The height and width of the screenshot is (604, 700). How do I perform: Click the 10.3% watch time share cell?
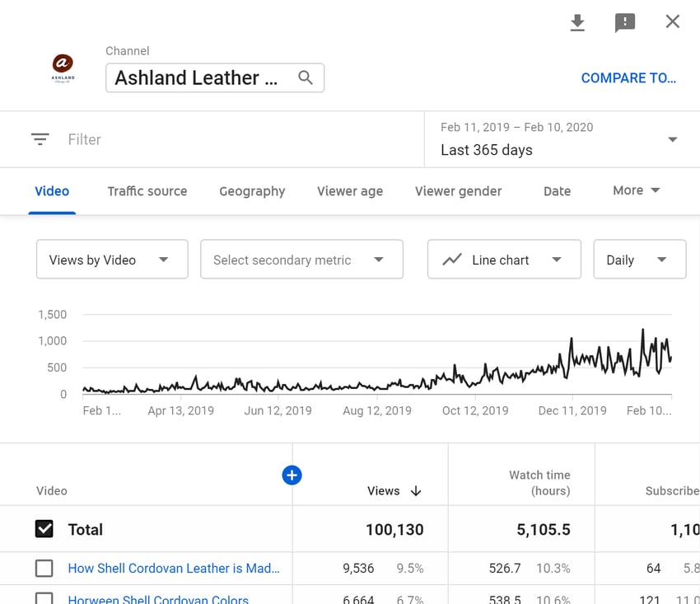point(553,569)
